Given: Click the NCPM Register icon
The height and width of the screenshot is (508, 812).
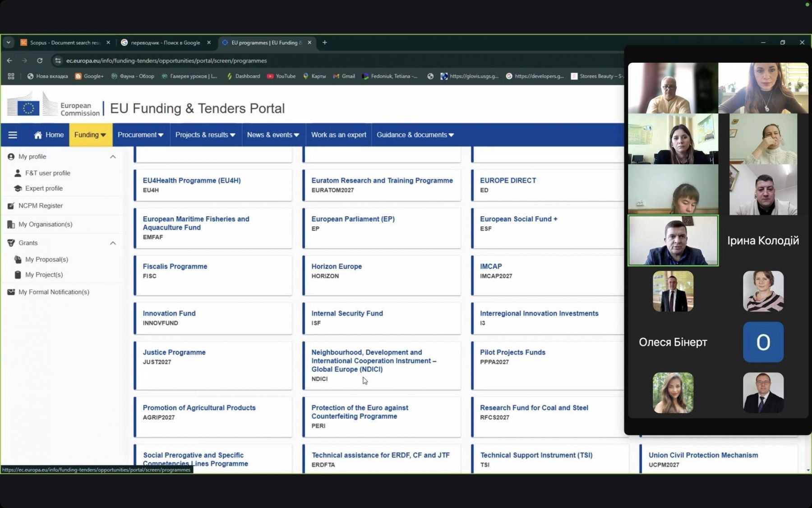Looking at the screenshot, I should 11,206.
